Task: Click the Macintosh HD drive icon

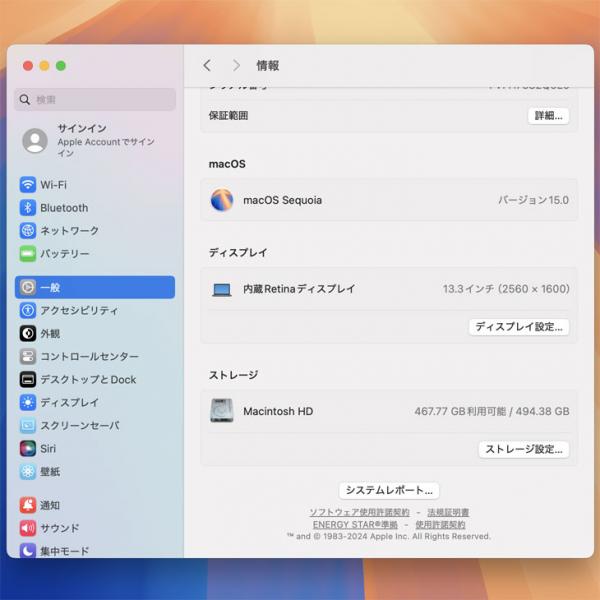Action: click(x=222, y=411)
